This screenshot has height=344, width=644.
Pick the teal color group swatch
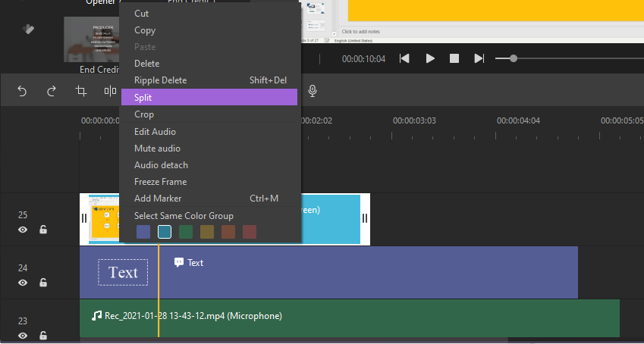[165, 232]
